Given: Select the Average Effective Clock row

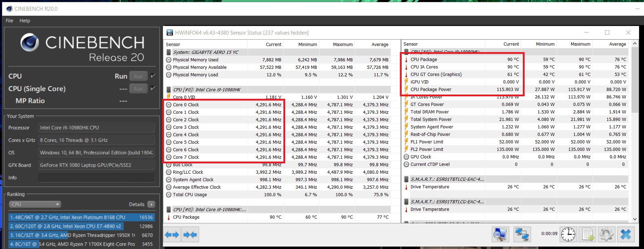Looking at the screenshot, I should click(x=277, y=187).
